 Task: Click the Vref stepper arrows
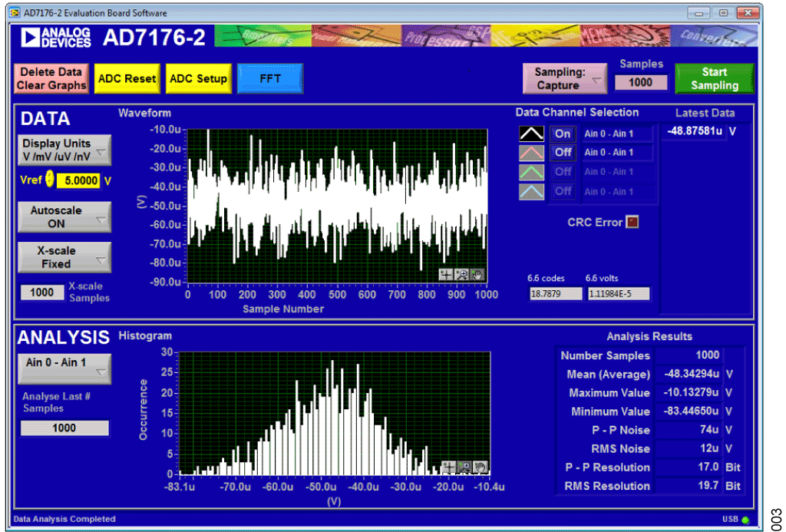click(50, 180)
